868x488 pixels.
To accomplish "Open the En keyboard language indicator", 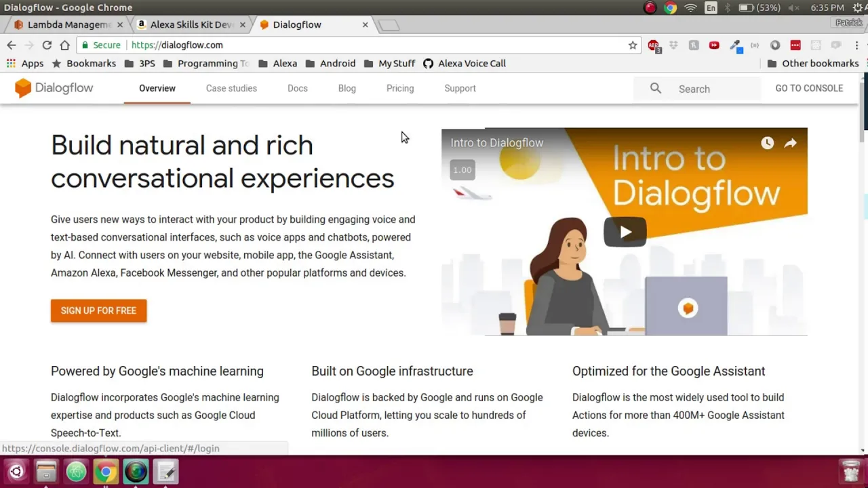I will [x=711, y=7].
